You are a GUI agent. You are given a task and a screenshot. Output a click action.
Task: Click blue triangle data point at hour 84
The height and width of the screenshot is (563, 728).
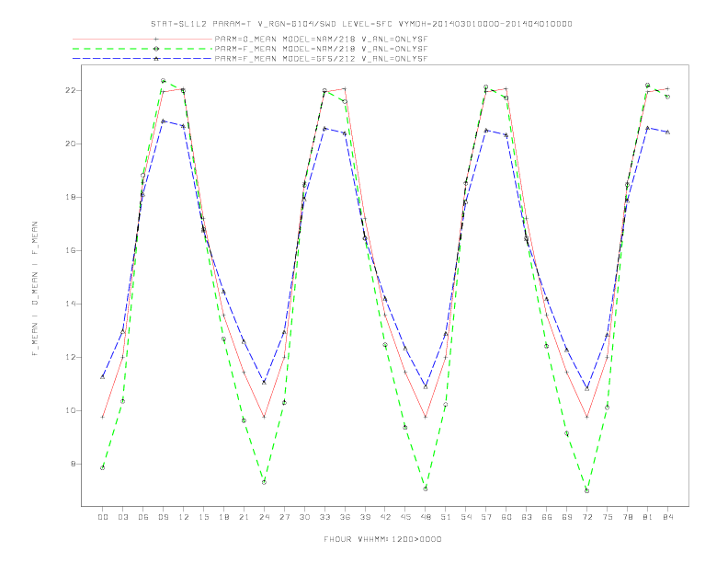[x=667, y=132]
